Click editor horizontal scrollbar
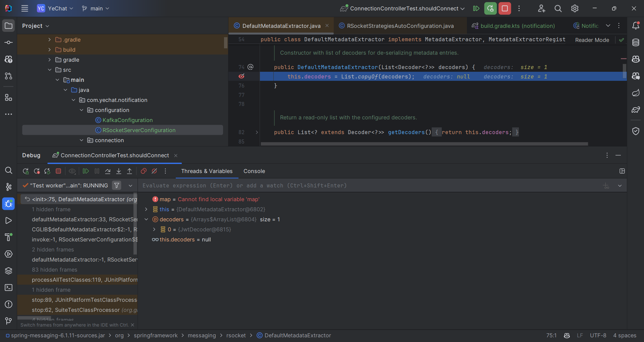This screenshot has height=342, width=644. (424, 144)
